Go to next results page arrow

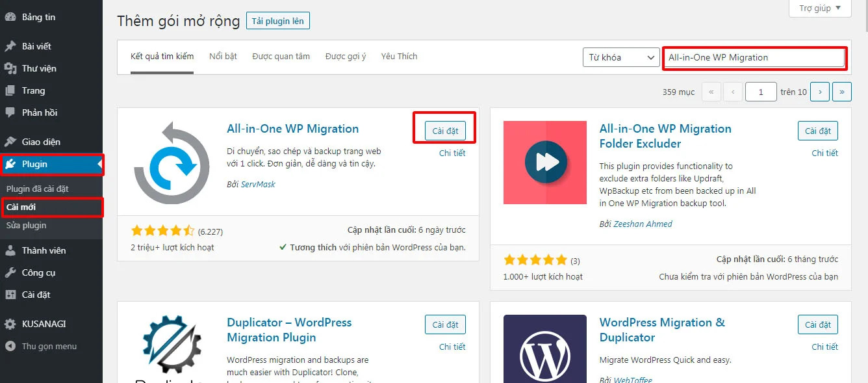pyautogui.click(x=820, y=92)
